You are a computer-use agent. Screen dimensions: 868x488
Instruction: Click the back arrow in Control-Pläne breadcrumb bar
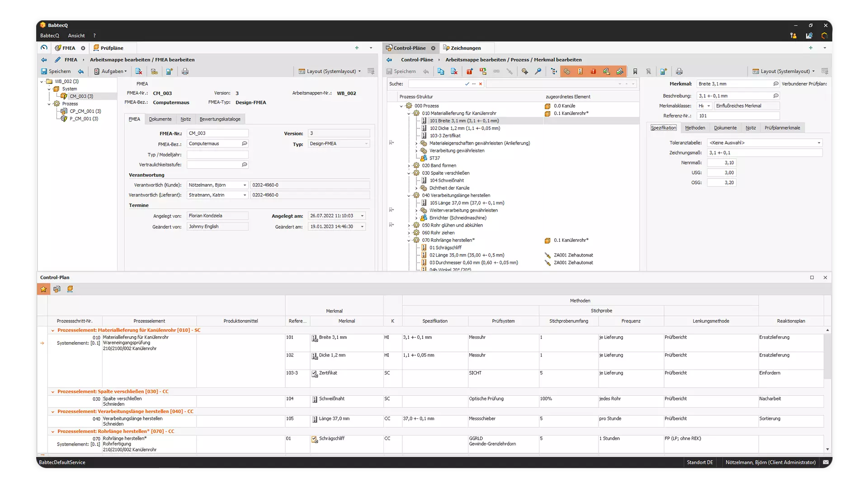[389, 60]
